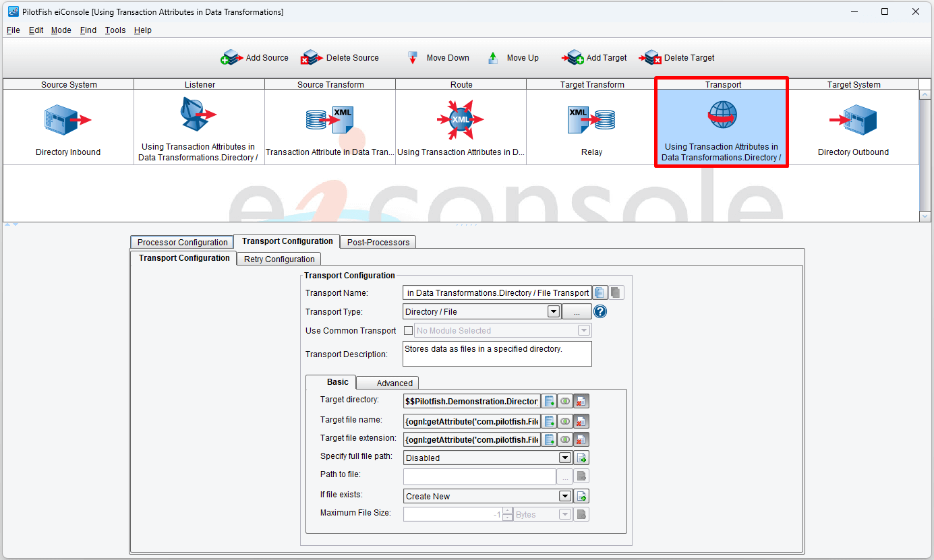This screenshot has width=934, height=560.
Task: Open the editor icon for Target file extension
Action: 550,439
